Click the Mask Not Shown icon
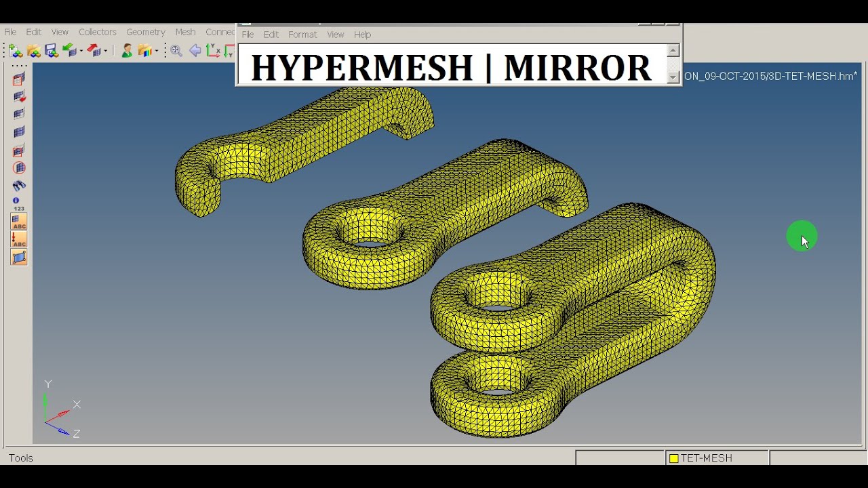Viewport: 868px width, 488px height. point(19,150)
